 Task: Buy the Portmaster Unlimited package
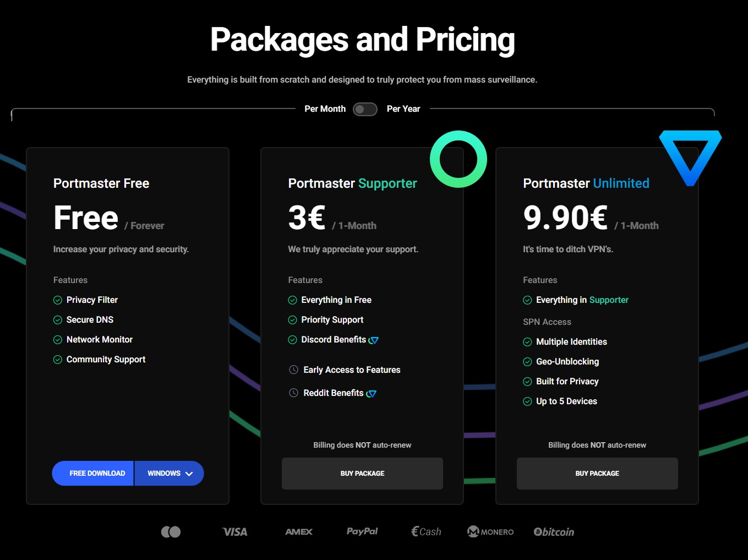pos(597,474)
